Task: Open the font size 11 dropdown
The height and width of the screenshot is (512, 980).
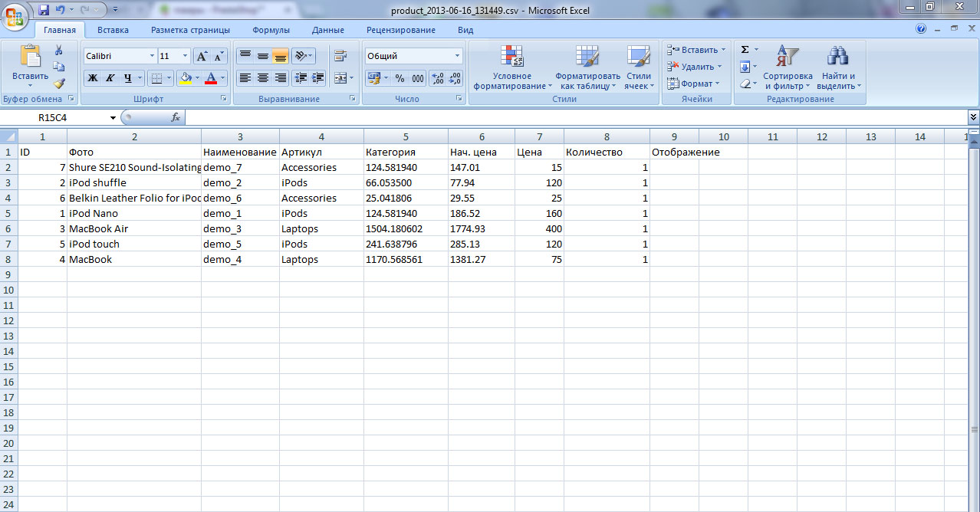Action: (x=185, y=56)
